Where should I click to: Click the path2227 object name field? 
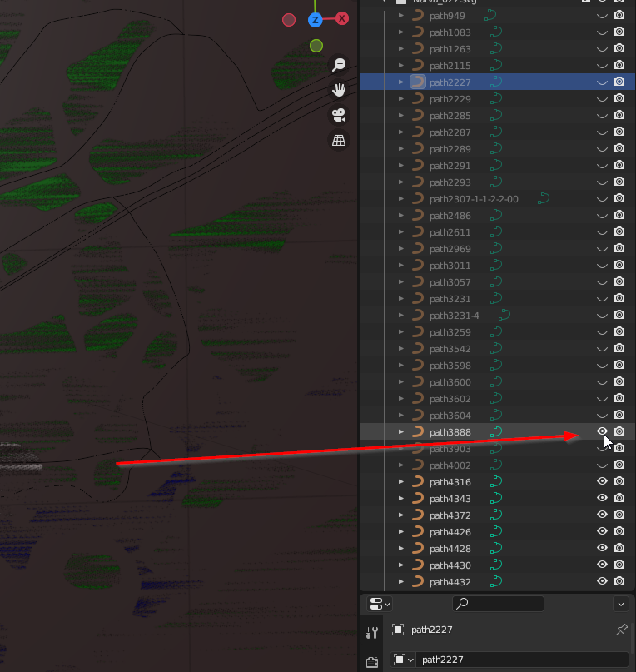tap(523, 660)
